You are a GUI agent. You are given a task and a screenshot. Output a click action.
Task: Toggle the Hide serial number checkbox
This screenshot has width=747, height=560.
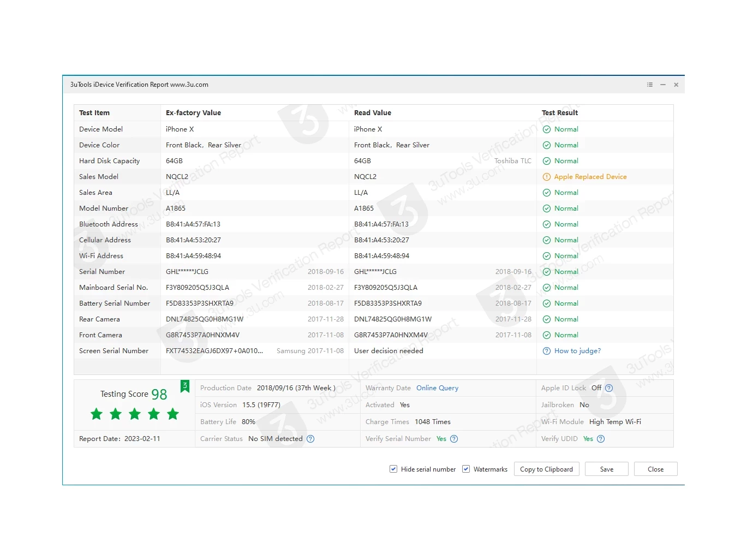(393, 469)
